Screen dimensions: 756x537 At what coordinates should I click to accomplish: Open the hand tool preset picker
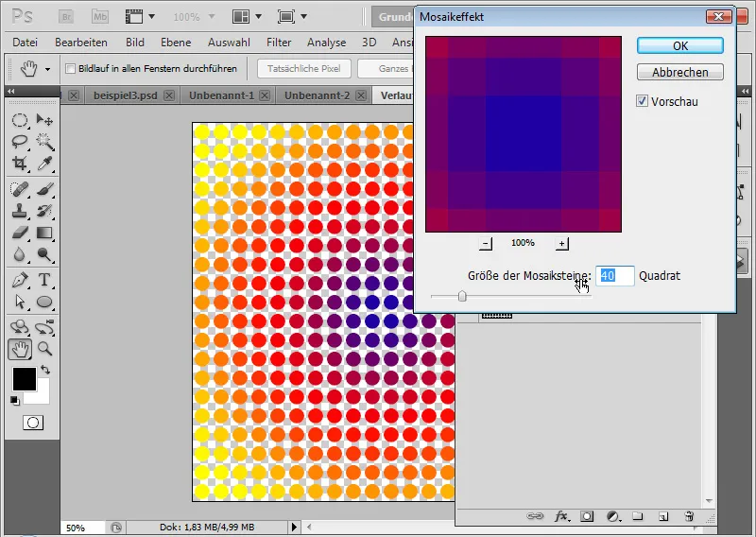point(48,69)
